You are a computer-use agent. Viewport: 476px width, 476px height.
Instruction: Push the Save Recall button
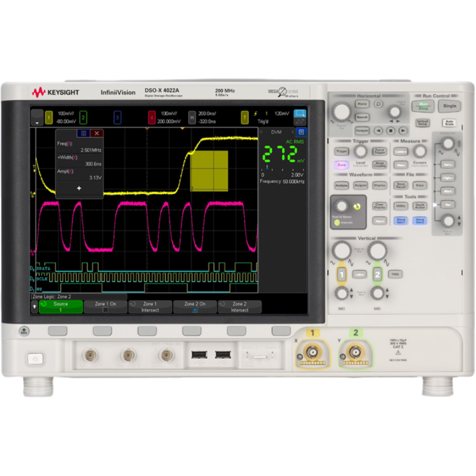click(x=400, y=185)
